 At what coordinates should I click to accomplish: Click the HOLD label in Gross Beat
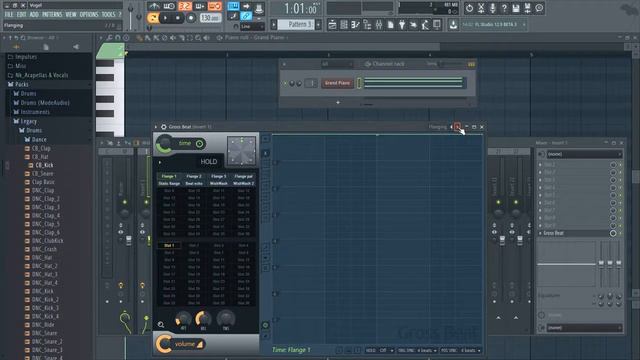[209, 162]
